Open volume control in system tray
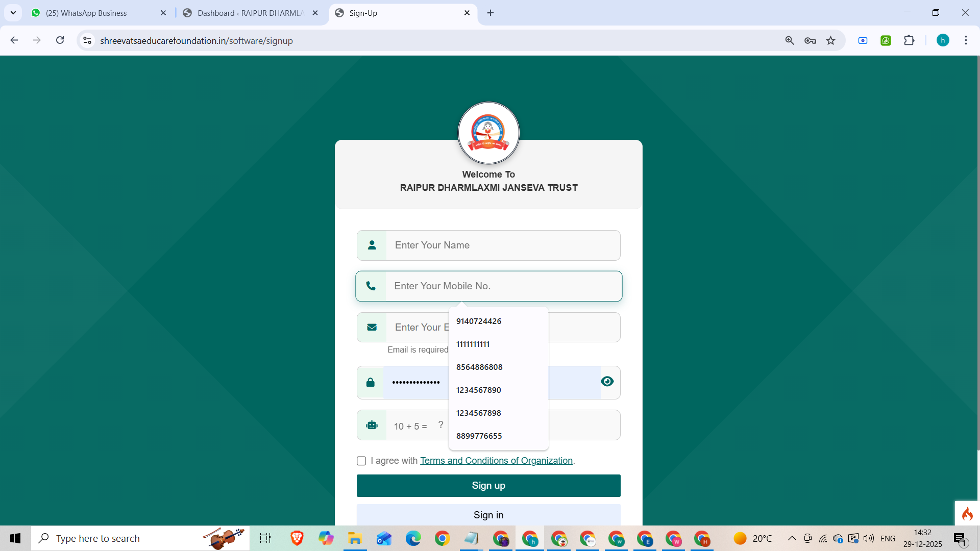The width and height of the screenshot is (980, 551). coord(868,538)
